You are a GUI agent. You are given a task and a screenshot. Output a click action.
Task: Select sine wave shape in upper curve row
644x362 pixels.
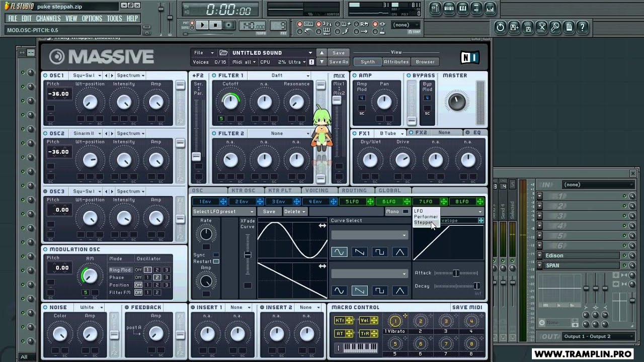[x=339, y=252]
